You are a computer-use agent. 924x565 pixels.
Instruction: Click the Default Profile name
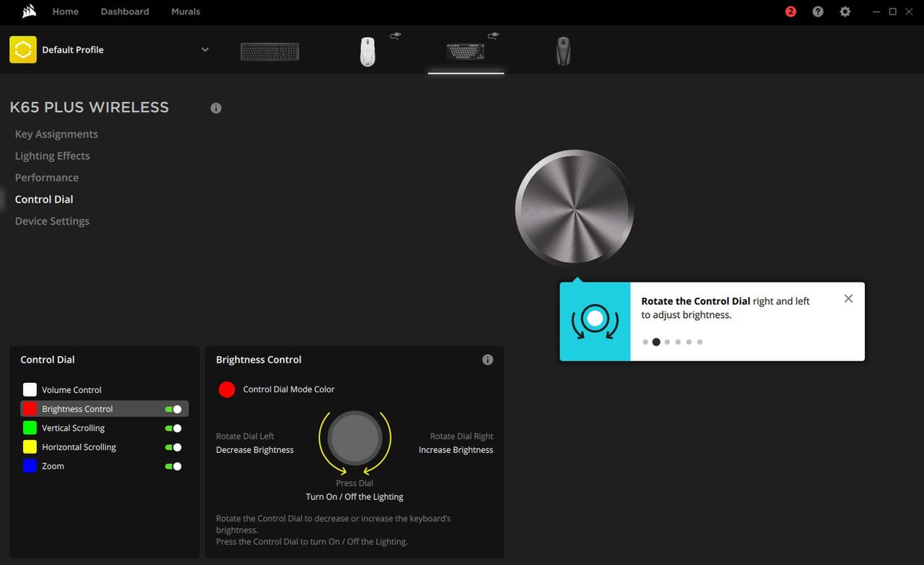73,50
